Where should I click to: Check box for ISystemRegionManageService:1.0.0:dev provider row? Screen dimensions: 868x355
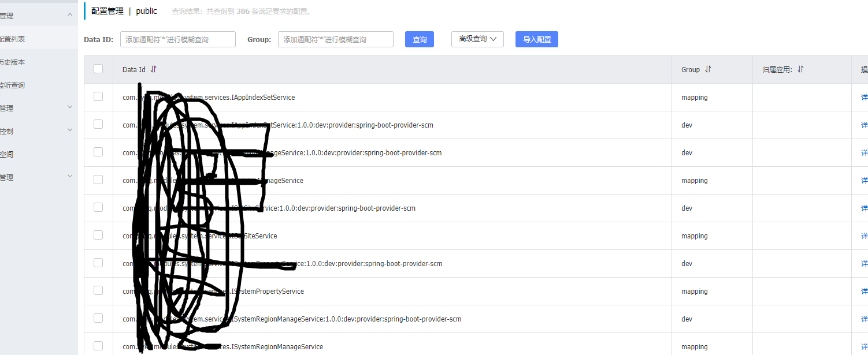coord(98,318)
